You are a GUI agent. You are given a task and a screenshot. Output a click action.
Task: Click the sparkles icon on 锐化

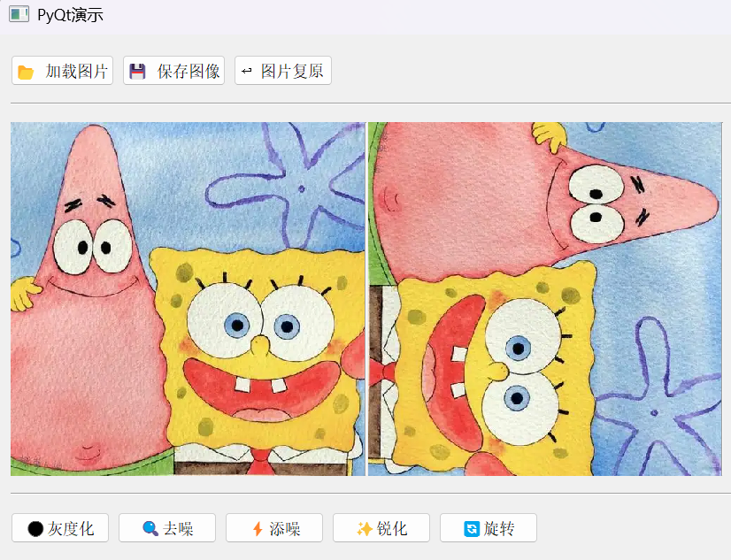[x=364, y=529]
